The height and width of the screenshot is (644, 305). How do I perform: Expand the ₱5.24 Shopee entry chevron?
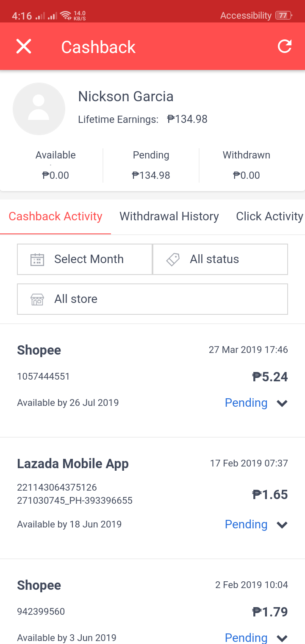click(282, 403)
